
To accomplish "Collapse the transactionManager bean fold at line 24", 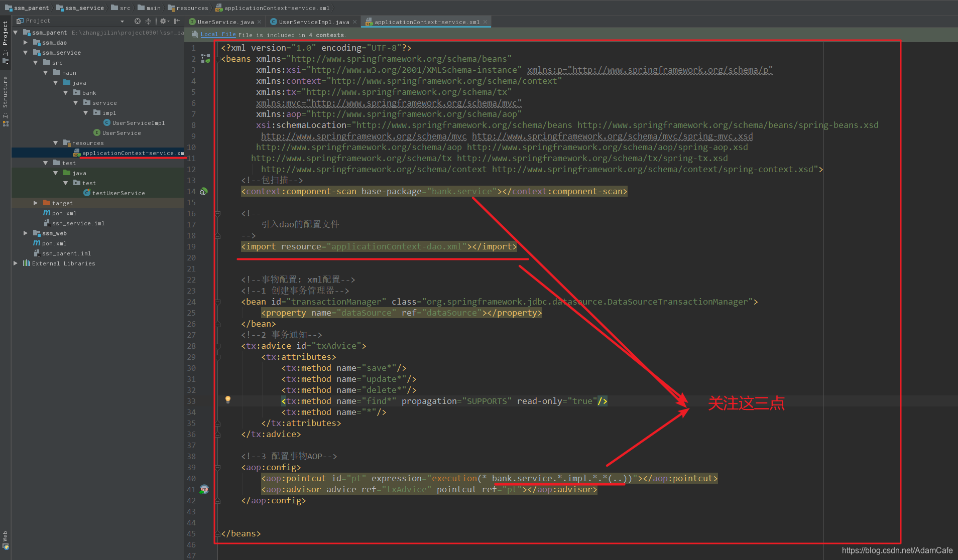I will [218, 302].
